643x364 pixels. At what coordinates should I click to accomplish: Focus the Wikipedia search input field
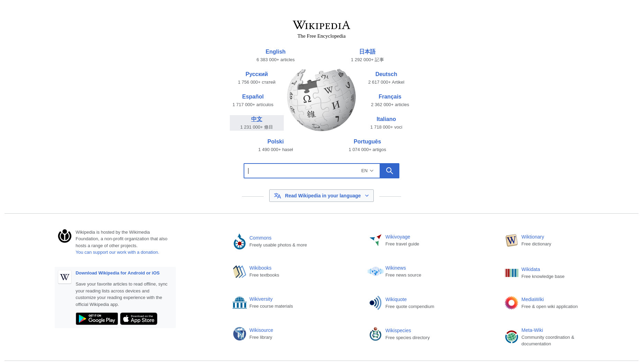301,171
